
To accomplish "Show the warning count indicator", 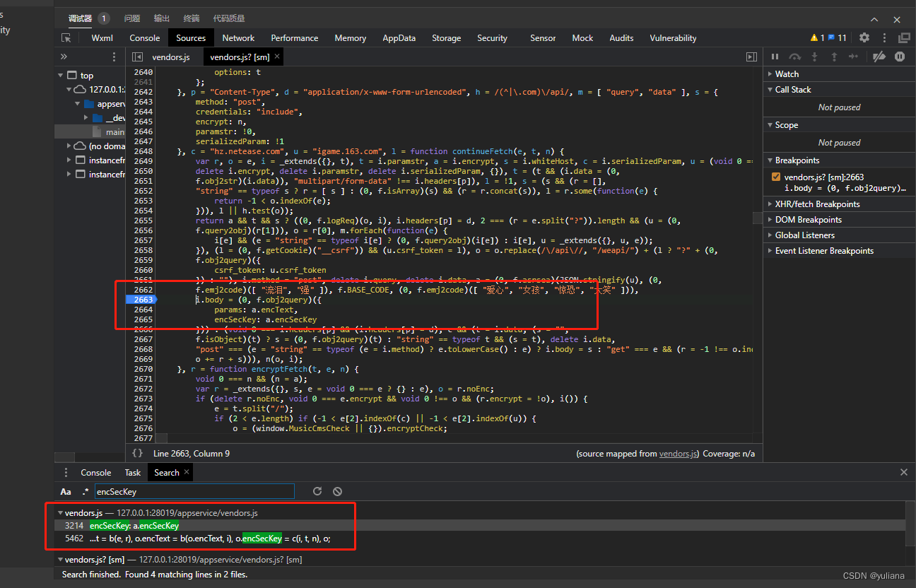I will tap(816, 37).
